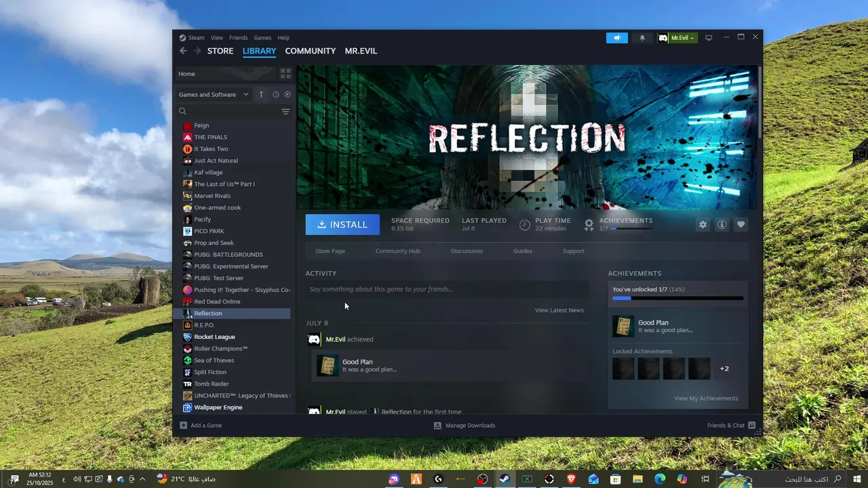This screenshot has width=868, height=488.
Task: Click the Tomb Raider game icon
Action: pos(188,384)
